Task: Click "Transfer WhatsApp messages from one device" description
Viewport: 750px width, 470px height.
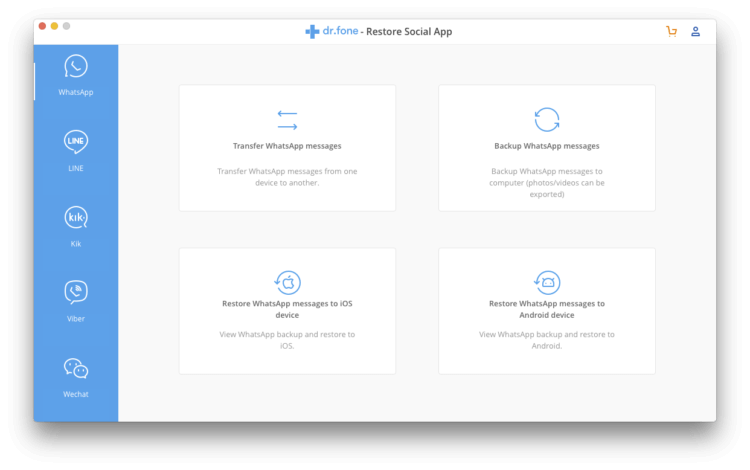Action: click(x=287, y=177)
